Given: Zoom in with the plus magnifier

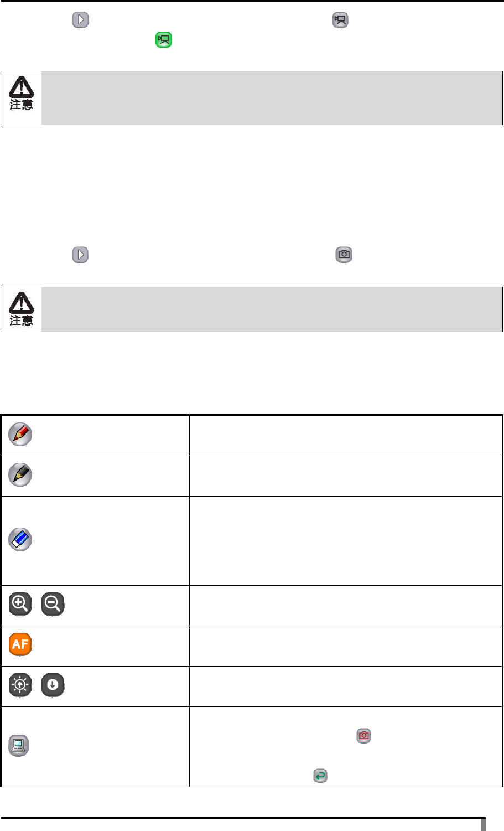Looking at the screenshot, I should pyautogui.click(x=20, y=604).
